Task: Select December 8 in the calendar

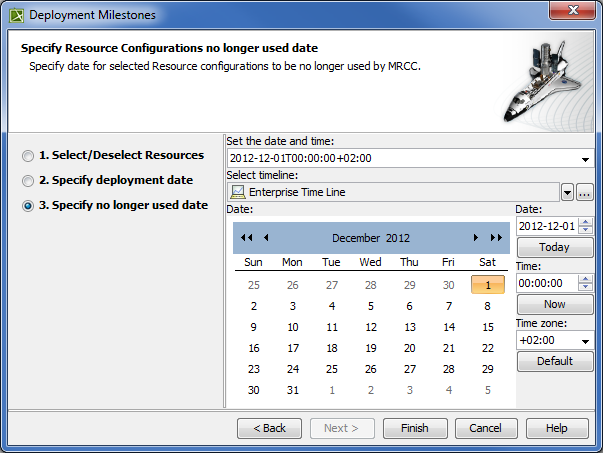Action: 488,306
